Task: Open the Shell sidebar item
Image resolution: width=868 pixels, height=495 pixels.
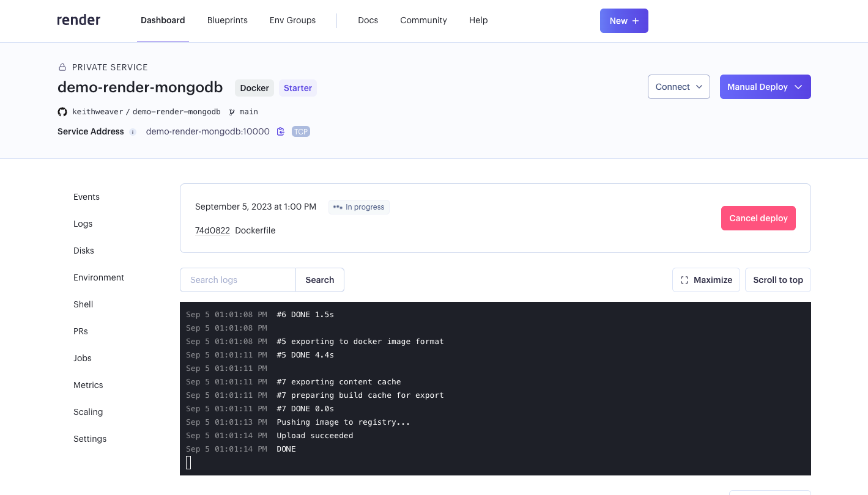Action: tap(83, 304)
